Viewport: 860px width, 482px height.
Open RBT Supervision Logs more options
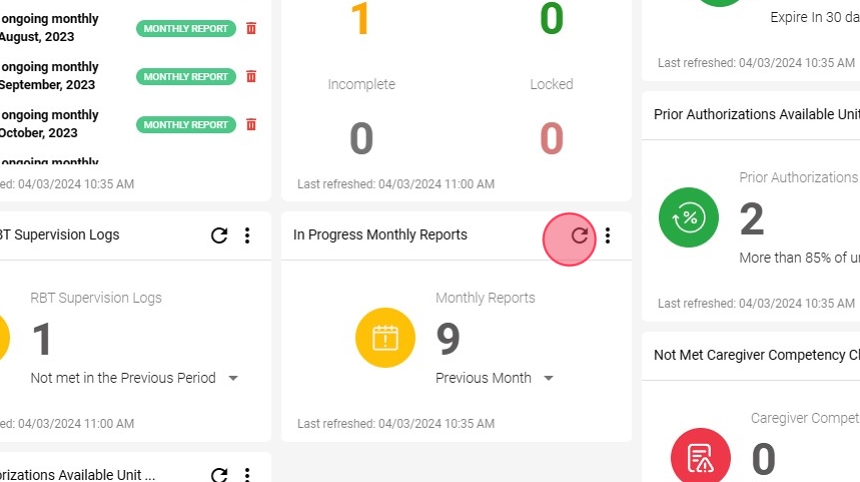point(247,235)
